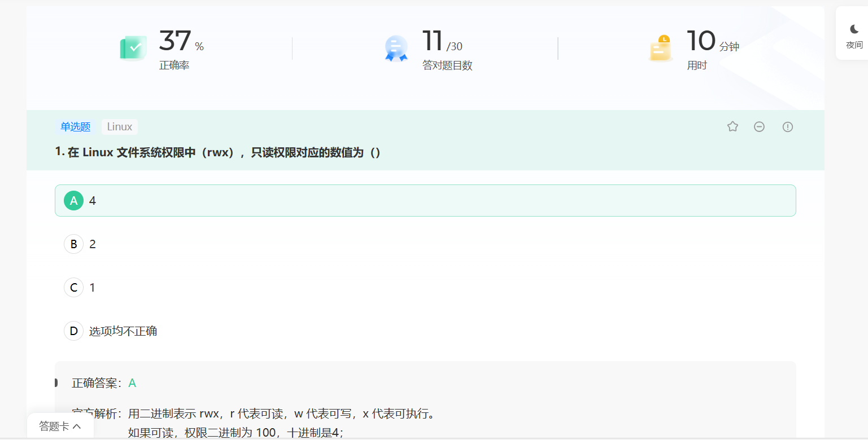Click the Linux topic tag
This screenshot has height=440, width=868.
coord(120,127)
